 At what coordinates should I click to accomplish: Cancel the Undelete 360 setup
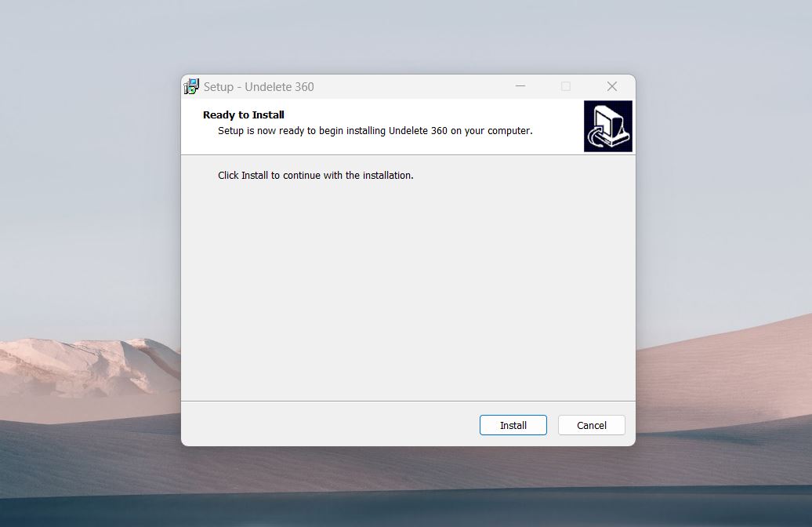pyautogui.click(x=592, y=425)
